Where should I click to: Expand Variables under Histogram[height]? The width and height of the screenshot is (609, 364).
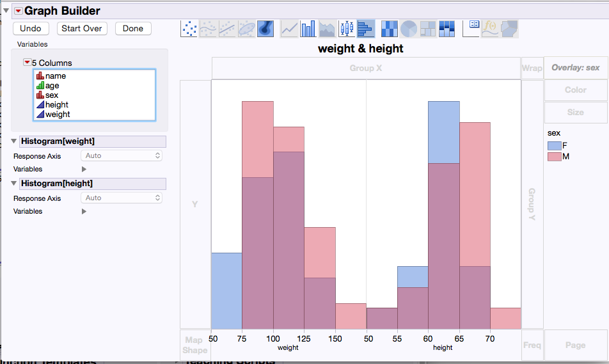click(84, 211)
